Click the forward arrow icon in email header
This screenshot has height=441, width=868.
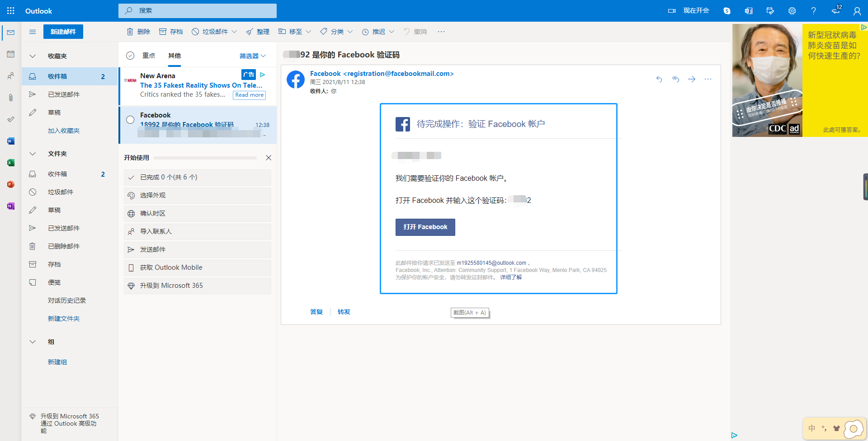click(692, 79)
